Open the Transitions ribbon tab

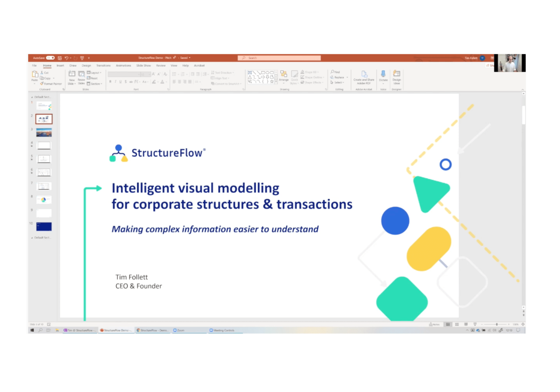pos(103,65)
